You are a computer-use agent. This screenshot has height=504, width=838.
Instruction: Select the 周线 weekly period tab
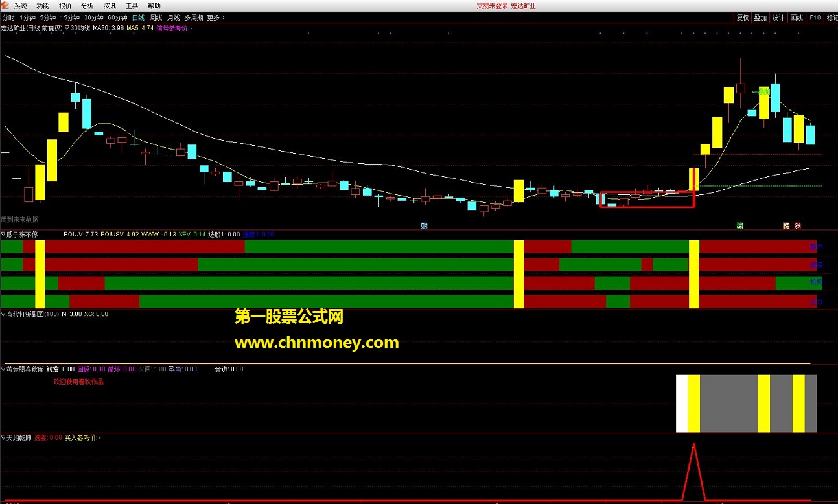click(156, 17)
